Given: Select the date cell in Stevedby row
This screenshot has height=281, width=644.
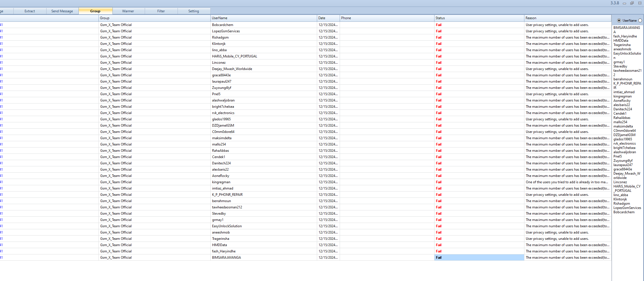Looking at the screenshot, I should tap(328, 214).
